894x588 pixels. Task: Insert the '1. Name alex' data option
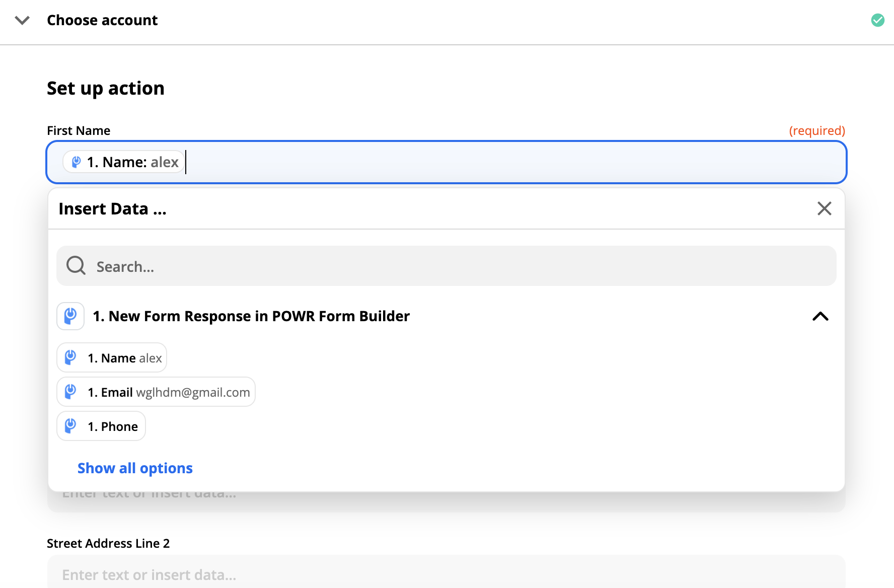coord(112,357)
